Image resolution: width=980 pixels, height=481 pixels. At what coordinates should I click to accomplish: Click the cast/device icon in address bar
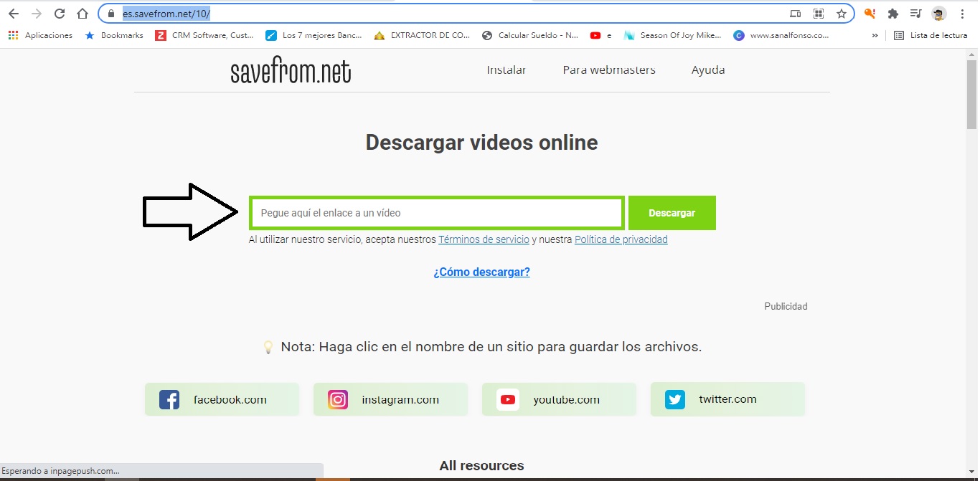tap(795, 14)
